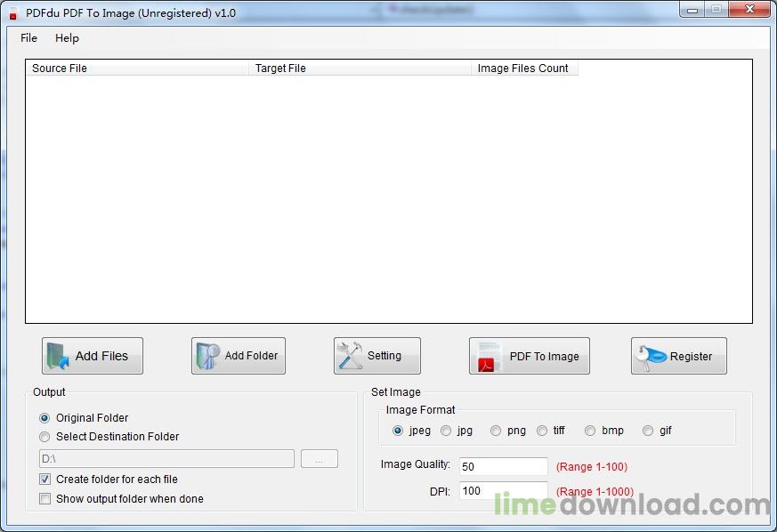Click the Image Quality input field

504,466
